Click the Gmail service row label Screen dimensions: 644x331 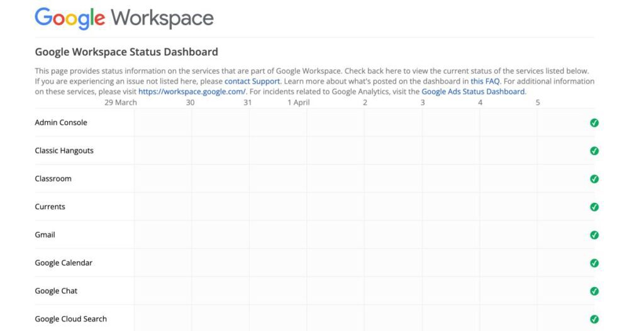click(45, 235)
